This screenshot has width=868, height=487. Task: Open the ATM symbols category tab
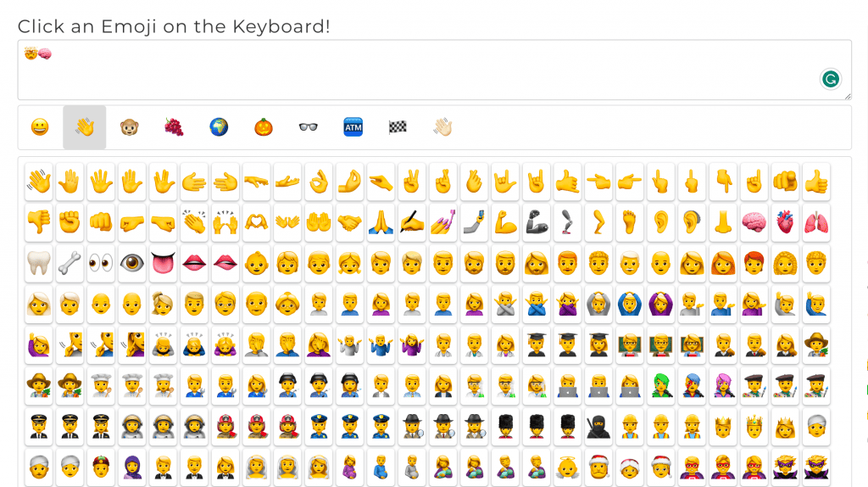353,127
